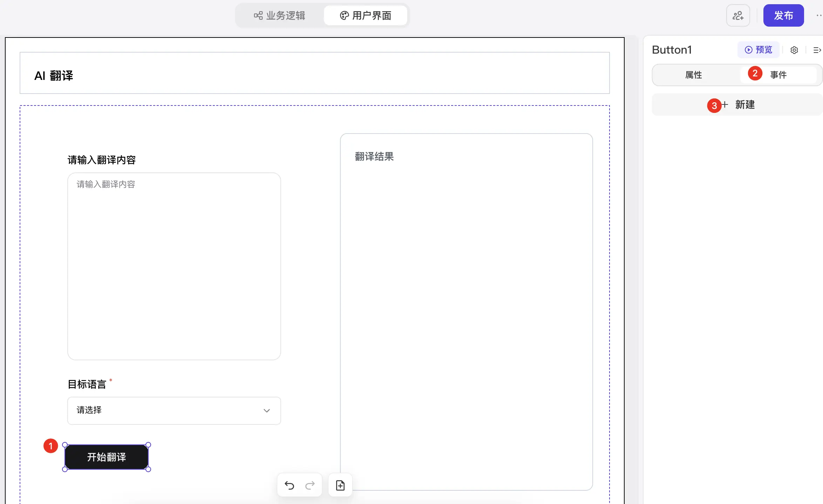This screenshot has width=823, height=504.
Task: Collapse the right properties panel
Action: click(817, 50)
